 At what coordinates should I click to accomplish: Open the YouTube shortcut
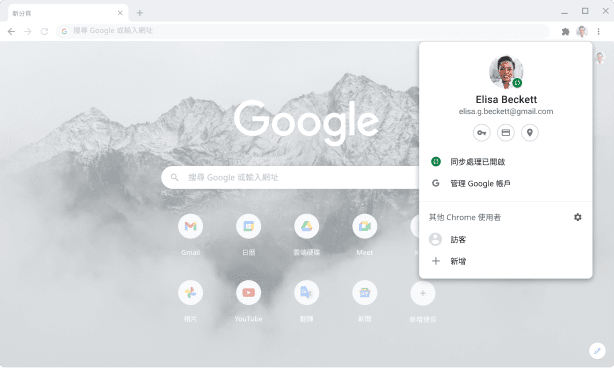[249, 292]
